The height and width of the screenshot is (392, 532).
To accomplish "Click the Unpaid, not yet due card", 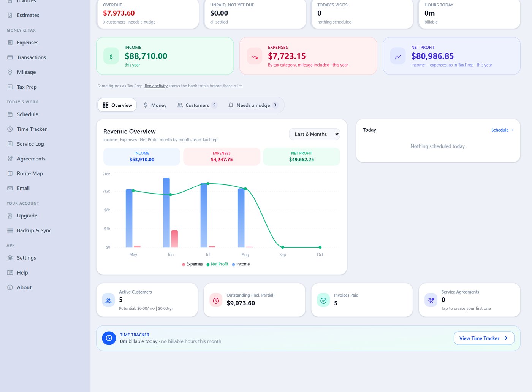I will (255, 14).
